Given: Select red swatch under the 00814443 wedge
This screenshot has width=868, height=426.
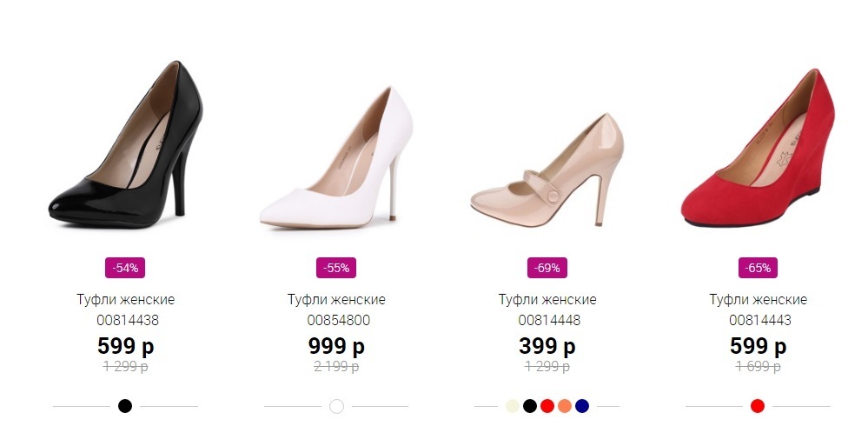Looking at the screenshot, I should coord(758,406).
